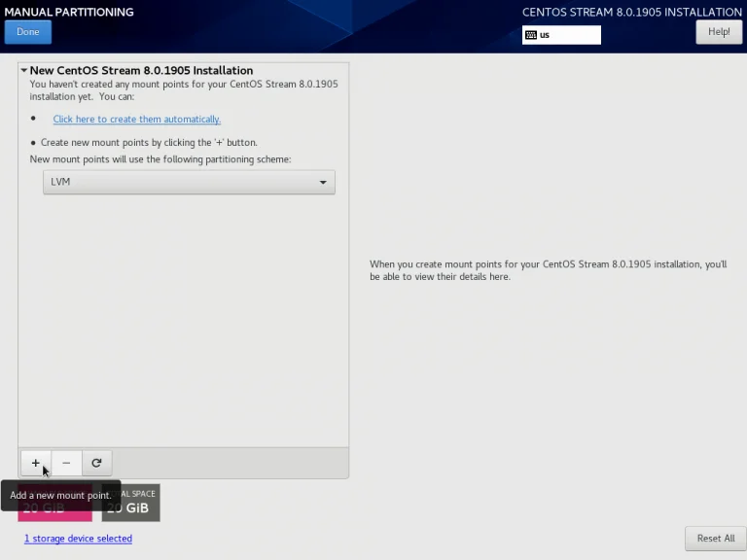Click the Reset All button
Screen dimensions: 747x560
click(x=716, y=538)
